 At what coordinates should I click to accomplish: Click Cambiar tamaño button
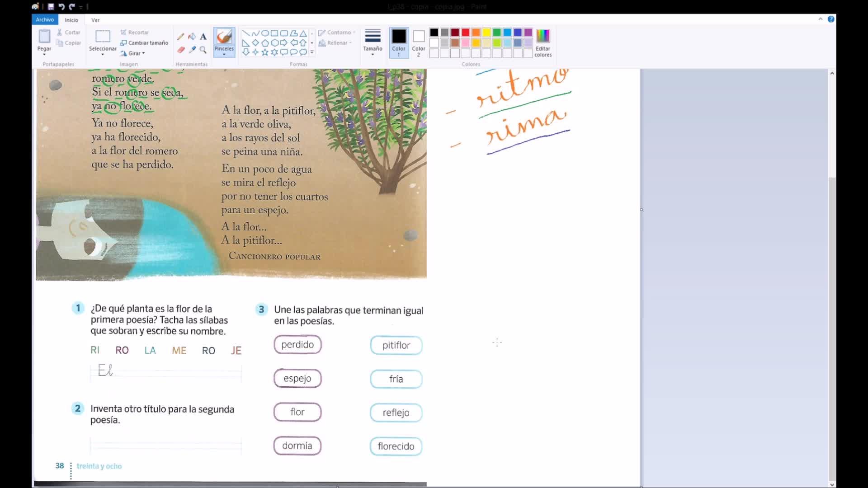(144, 43)
